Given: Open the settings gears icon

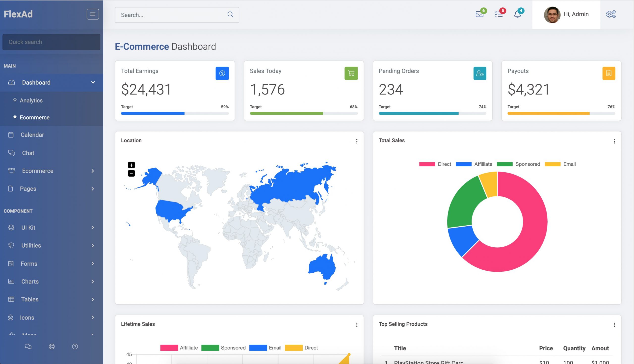Looking at the screenshot, I should point(611,14).
